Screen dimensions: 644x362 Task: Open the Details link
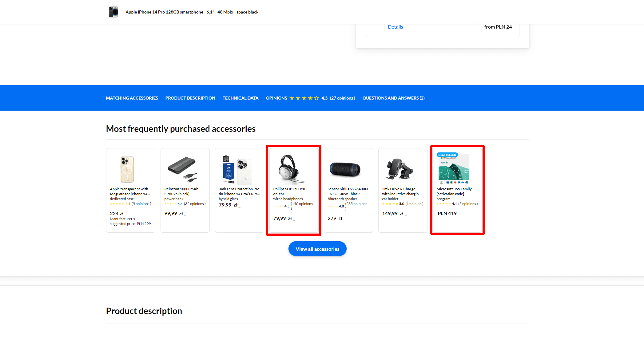[395, 27]
